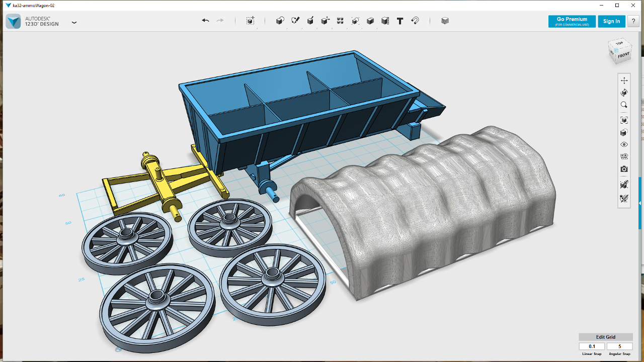644x362 pixels.
Task: Click the 123D Design logo
Action: 13,21
